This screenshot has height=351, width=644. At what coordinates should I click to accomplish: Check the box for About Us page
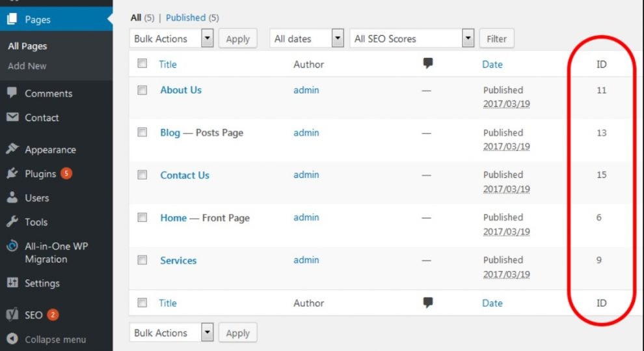142,91
